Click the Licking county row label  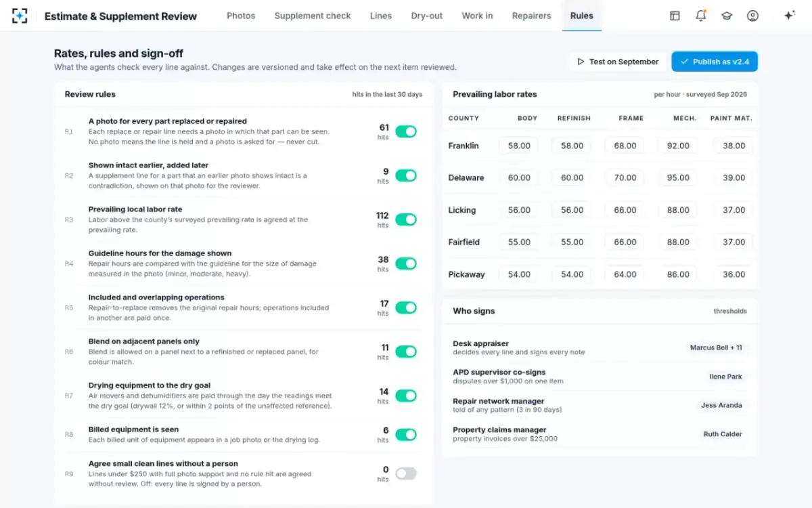coord(461,210)
